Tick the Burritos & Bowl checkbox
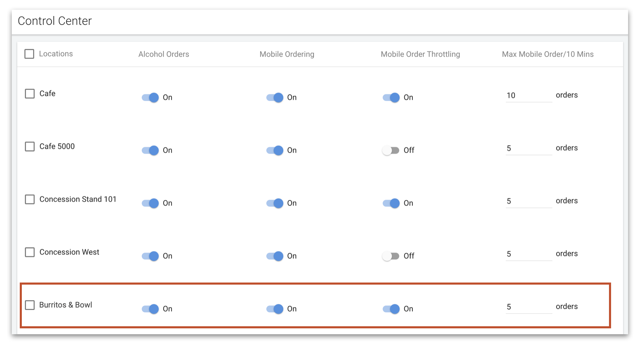Screen dimensions: 644x345 (x=30, y=305)
